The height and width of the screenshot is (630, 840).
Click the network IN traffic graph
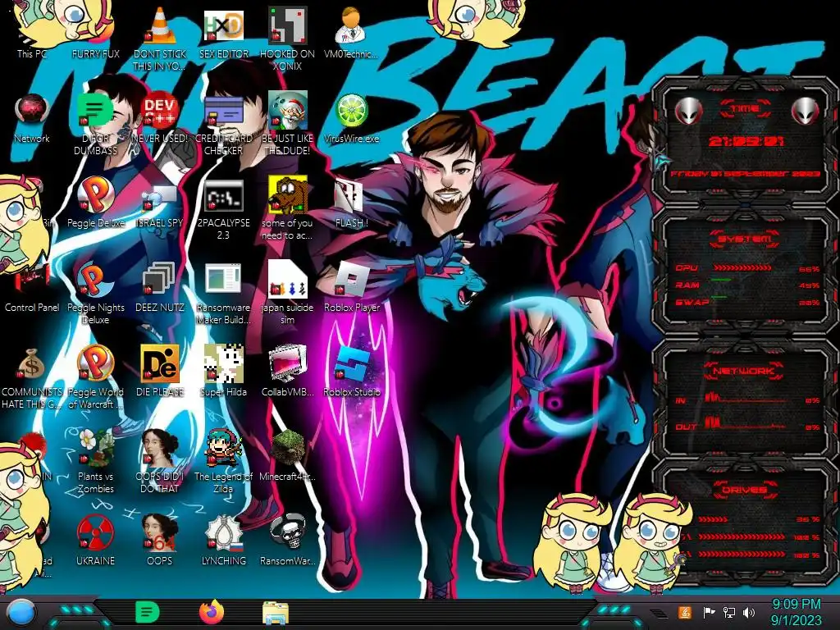[746, 398]
